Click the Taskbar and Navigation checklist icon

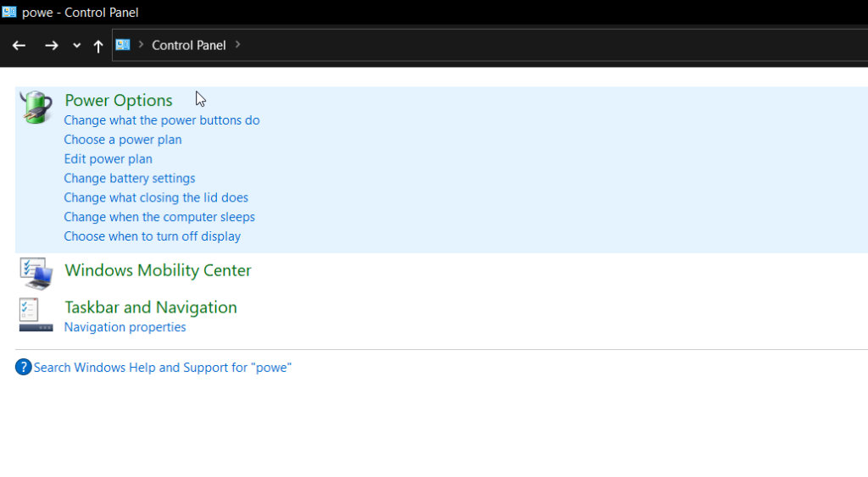tap(36, 315)
